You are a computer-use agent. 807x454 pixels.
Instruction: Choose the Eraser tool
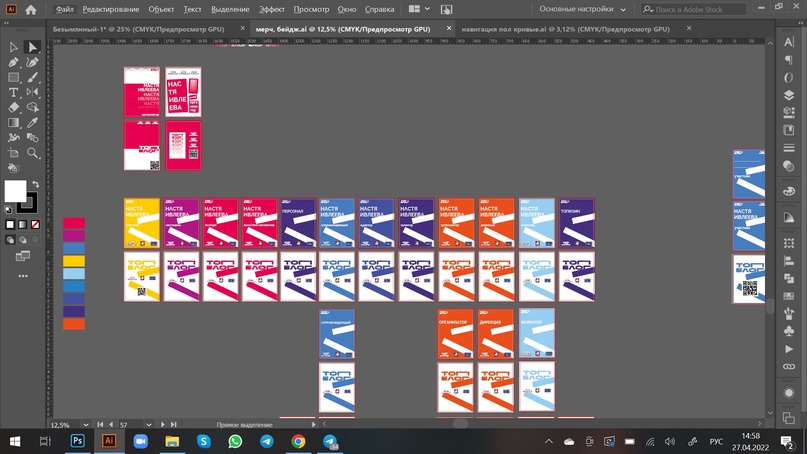14,107
